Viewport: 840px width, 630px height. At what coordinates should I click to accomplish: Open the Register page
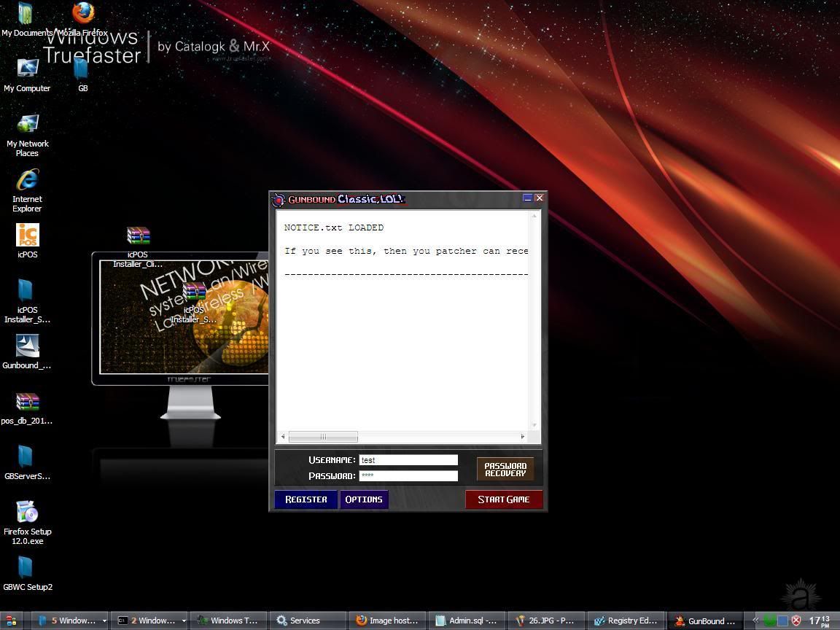tap(306, 499)
